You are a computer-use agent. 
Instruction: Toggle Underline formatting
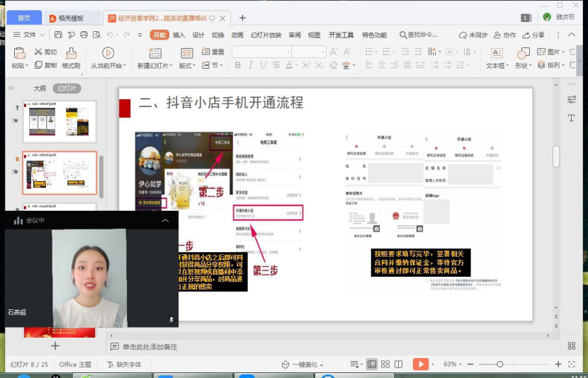click(x=264, y=65)
